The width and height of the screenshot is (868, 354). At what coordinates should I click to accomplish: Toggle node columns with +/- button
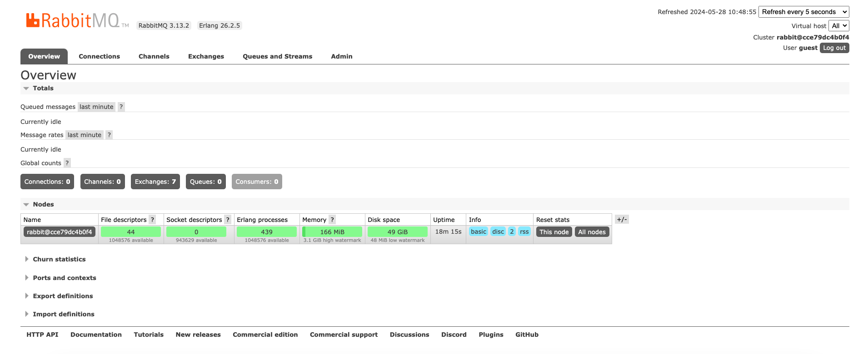click(622, 219)
